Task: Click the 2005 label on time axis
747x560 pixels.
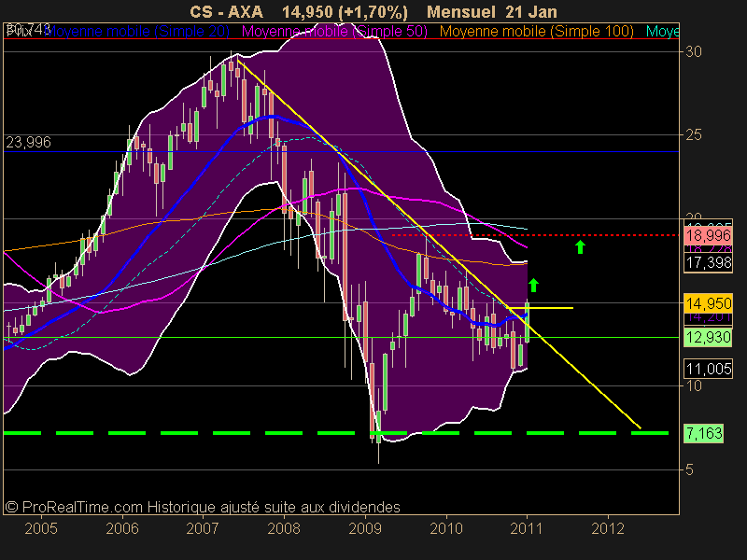Action: [41, 528]
